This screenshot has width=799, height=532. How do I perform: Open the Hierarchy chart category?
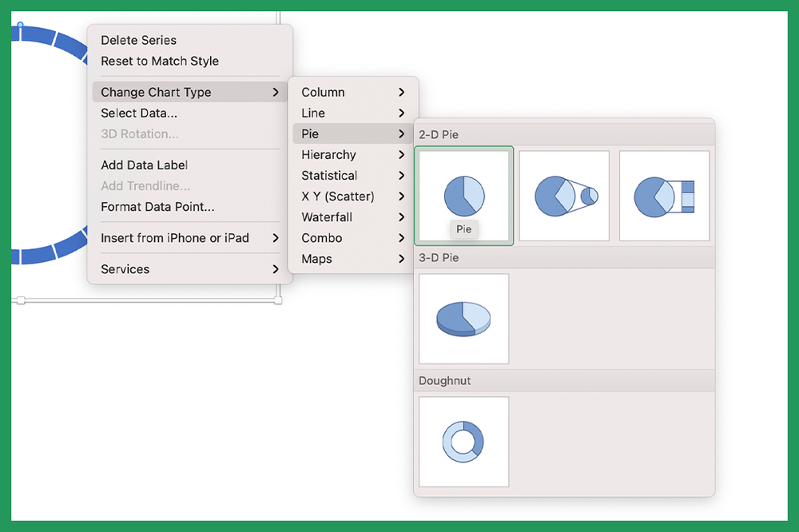(x=328, y=154)
